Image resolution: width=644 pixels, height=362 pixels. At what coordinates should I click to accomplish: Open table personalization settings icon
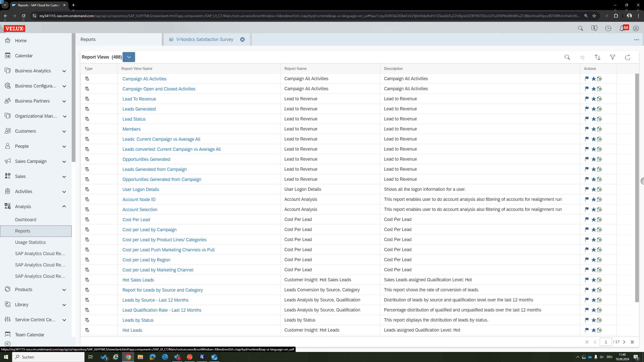pos(582,57)
